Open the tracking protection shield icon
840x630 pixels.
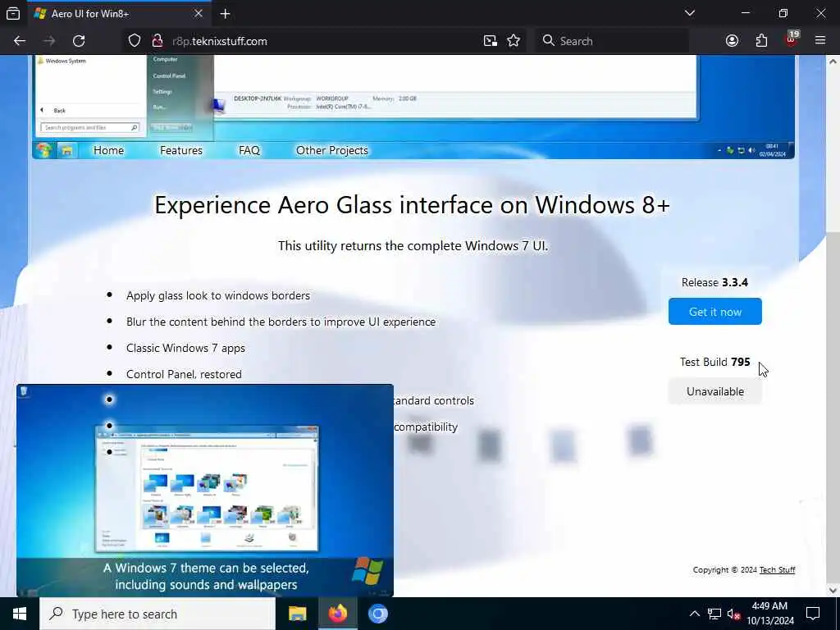point(135,41)
